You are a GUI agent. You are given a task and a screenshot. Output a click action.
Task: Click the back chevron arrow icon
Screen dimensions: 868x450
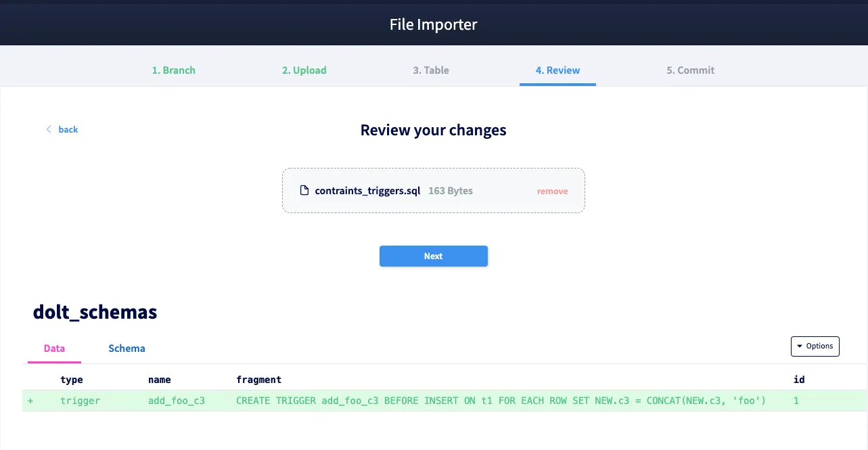click(x=48, y=129)
